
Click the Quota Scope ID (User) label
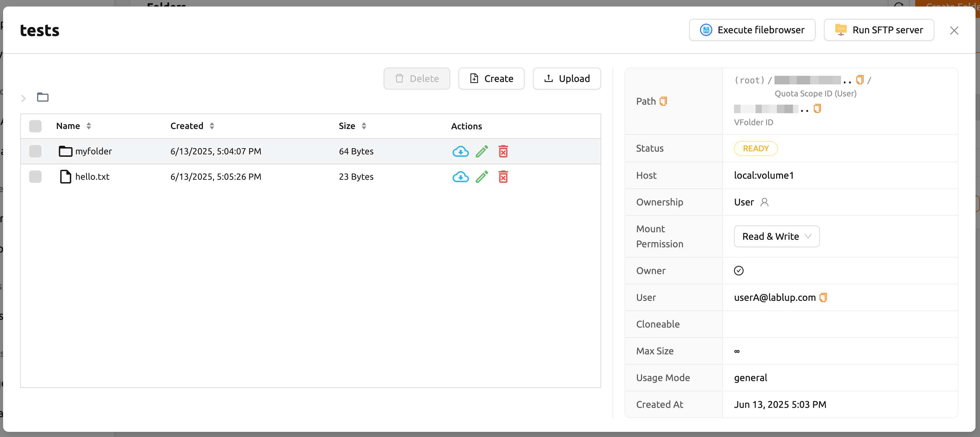[815, 94]
